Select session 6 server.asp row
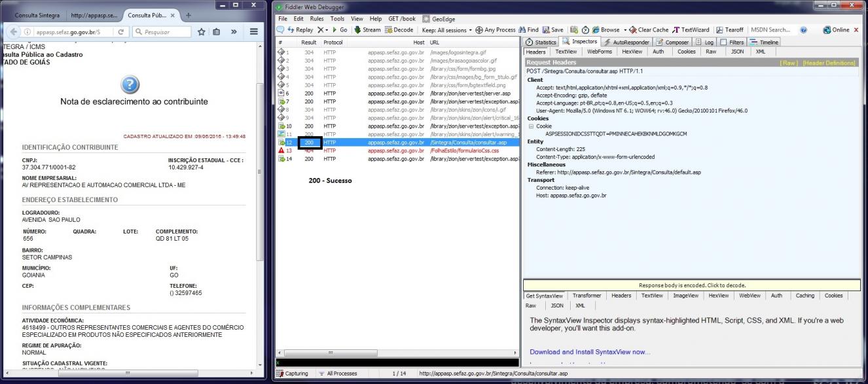Screen dimensions: 868x384 [x=397, y=94]
